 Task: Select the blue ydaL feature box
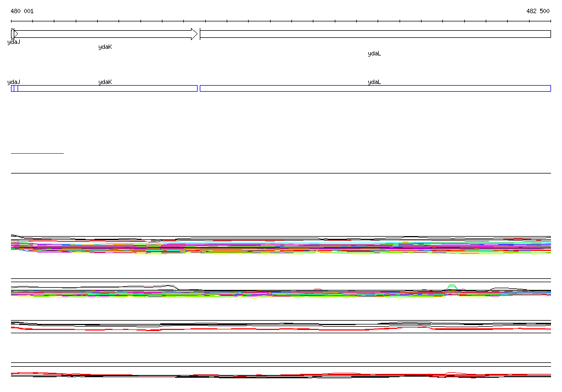click(375, 88)
